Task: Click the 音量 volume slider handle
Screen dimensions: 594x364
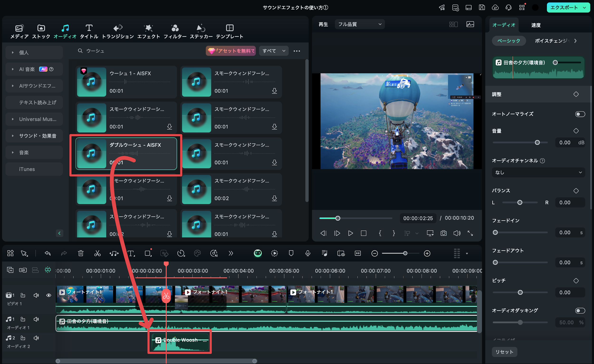Action: [537, 143]
